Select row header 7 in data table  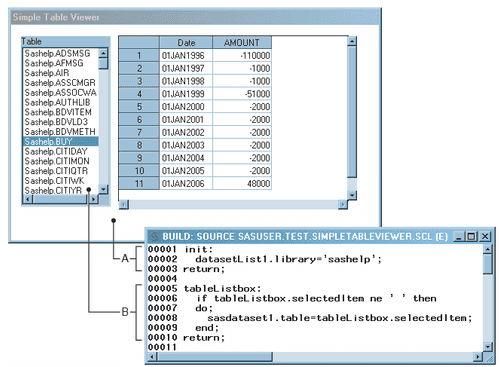[139, 132]
